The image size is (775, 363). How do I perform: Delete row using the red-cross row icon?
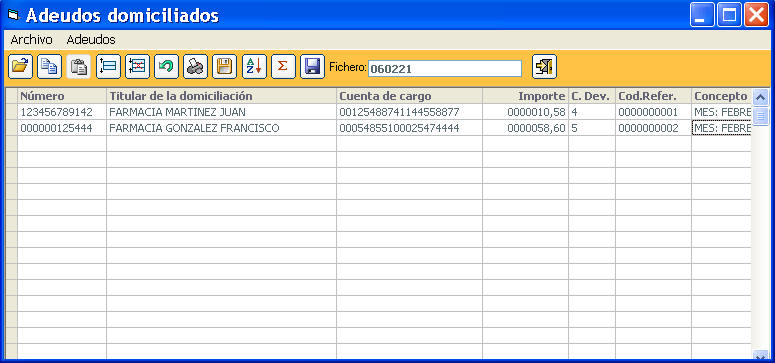click(x=137, y=66)
